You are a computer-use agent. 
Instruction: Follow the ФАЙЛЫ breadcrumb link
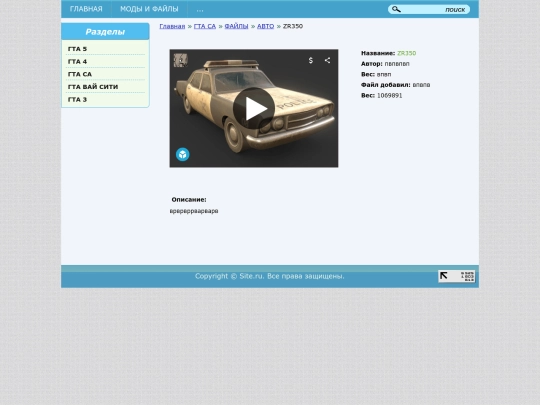236,26
